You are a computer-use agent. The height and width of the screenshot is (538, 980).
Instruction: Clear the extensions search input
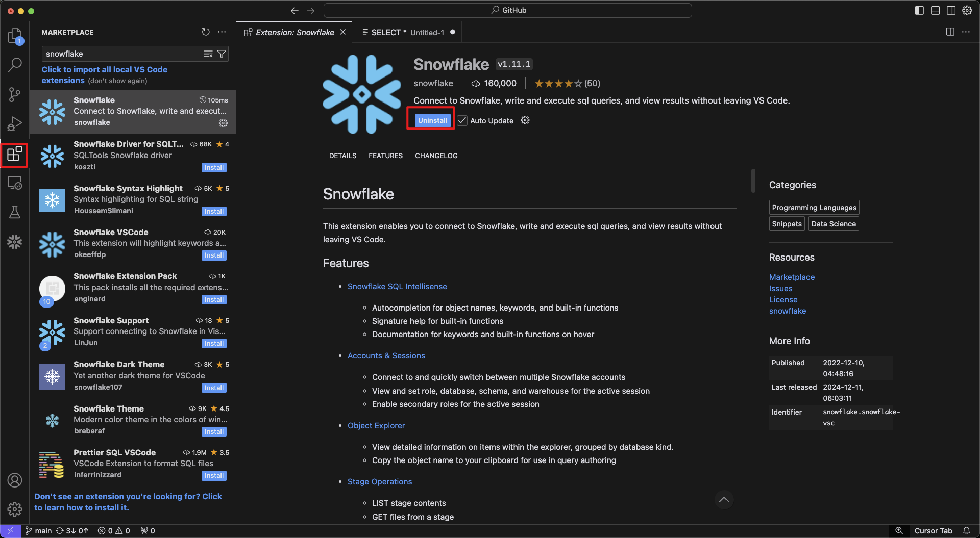[208, 54]
